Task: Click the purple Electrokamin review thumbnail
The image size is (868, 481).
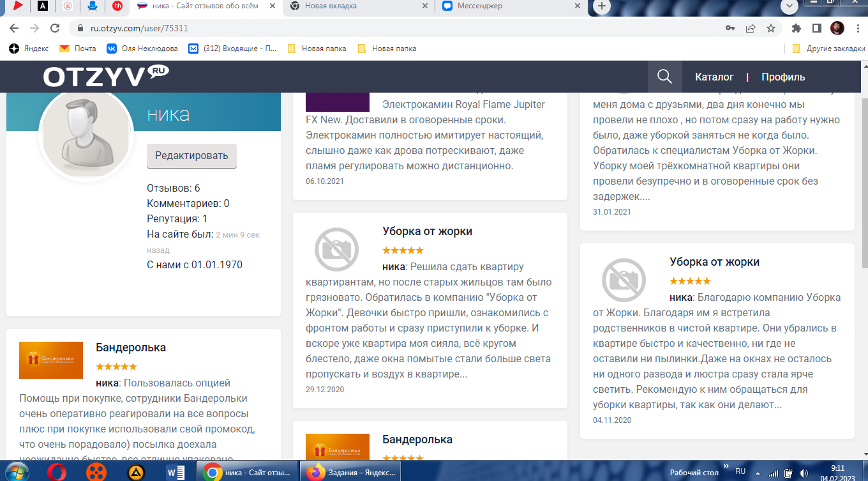Action: click(x=338, y=102)
